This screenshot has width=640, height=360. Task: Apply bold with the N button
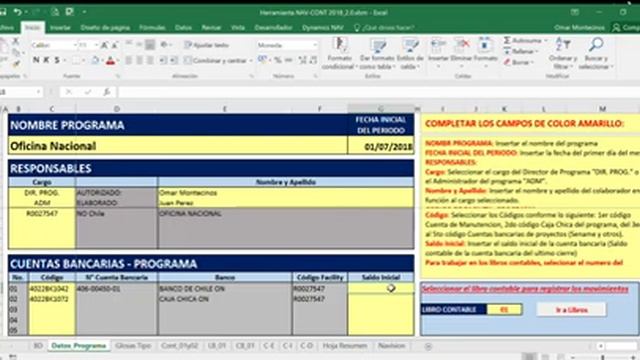tap(36, 60)
